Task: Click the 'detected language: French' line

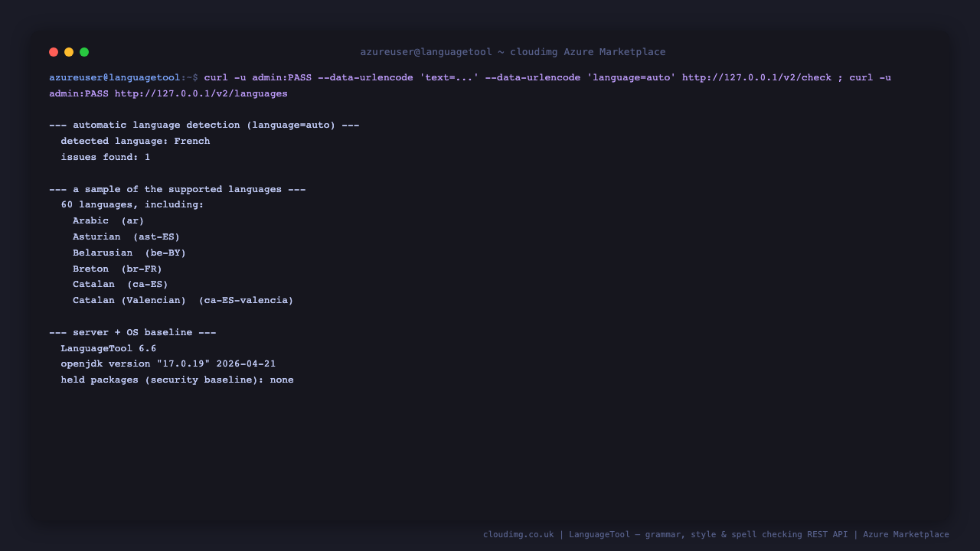Action: [136, 141]
